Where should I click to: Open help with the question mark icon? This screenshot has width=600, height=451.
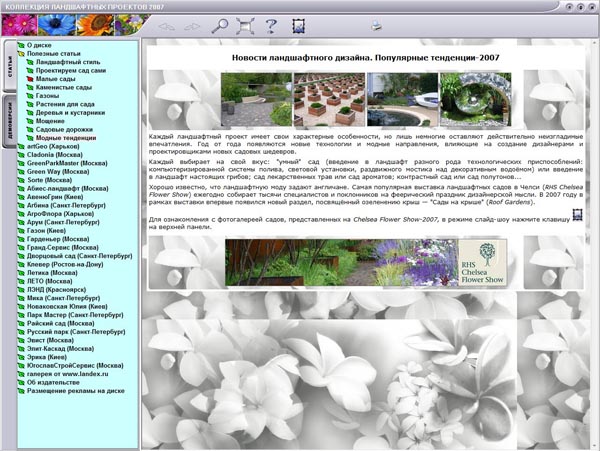pyautogui.click(x=271, y=25)
